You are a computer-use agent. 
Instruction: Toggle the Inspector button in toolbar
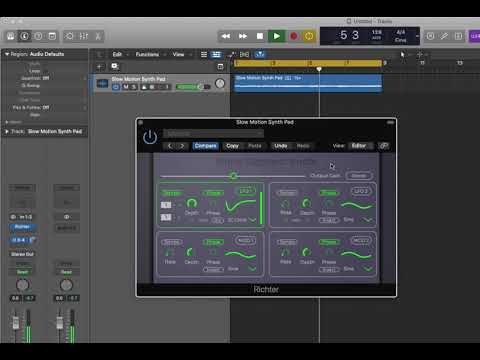tap(25, 36)
